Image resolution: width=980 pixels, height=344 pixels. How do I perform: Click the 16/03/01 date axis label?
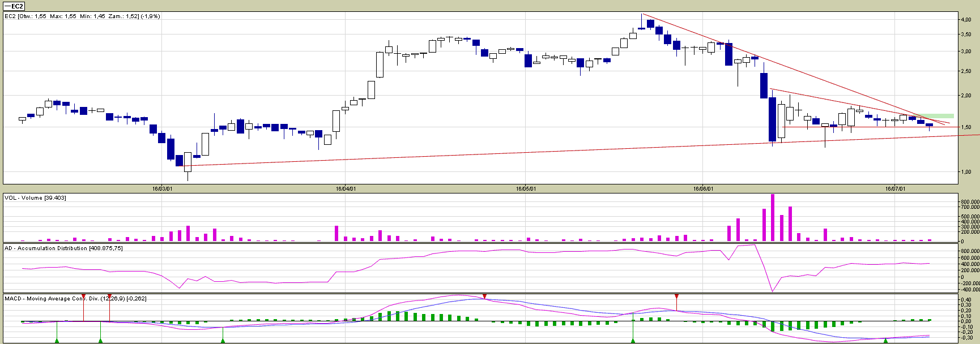tap(162, 188)
